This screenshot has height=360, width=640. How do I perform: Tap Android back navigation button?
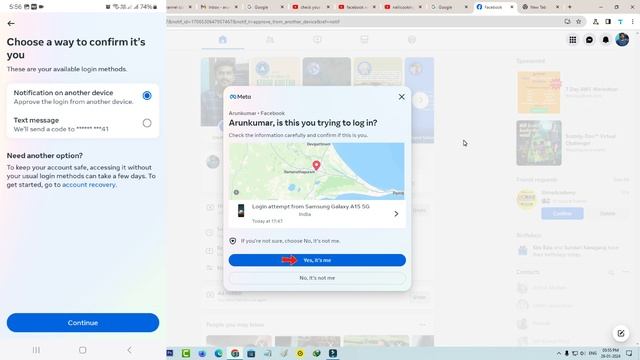click(x=129, y=350)
